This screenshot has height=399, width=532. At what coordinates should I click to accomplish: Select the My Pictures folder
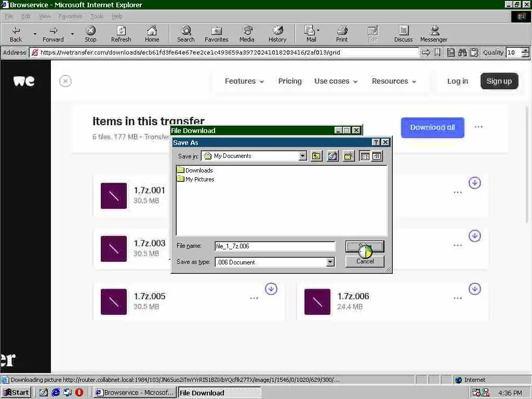(196, 179)
